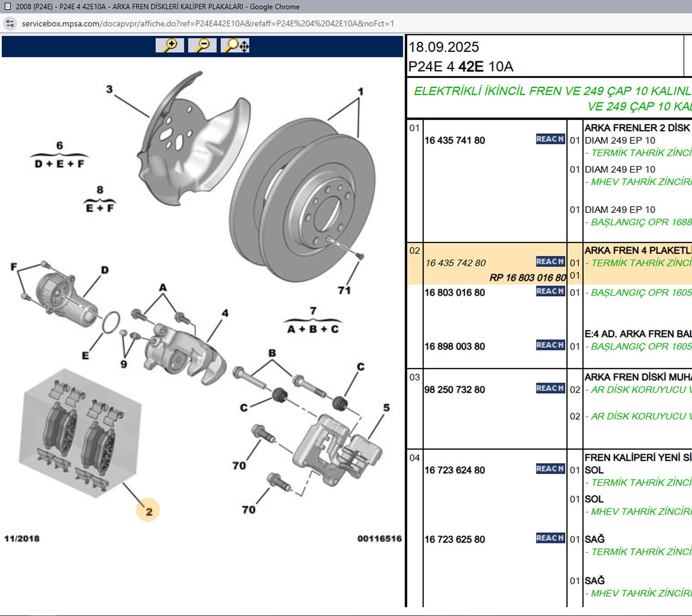Screen dimensions: 692x616
Task: Select row 02 reference number cell
Action: coord(415,251)
